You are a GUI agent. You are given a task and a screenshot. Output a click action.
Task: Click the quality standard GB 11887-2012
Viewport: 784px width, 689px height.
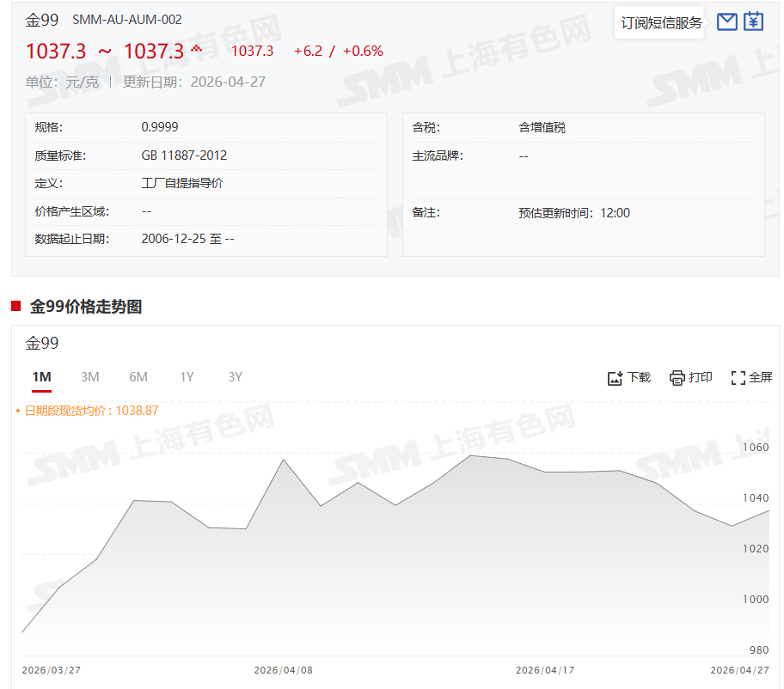click(184, 155)
